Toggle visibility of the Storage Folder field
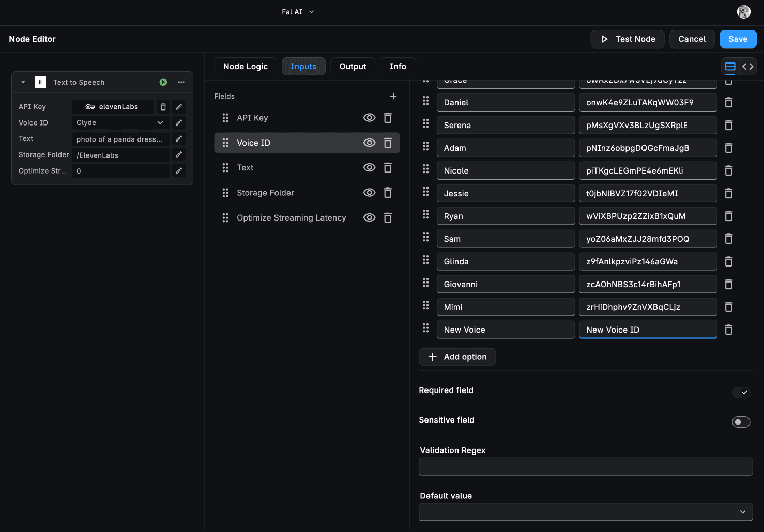 pos(369,193)
